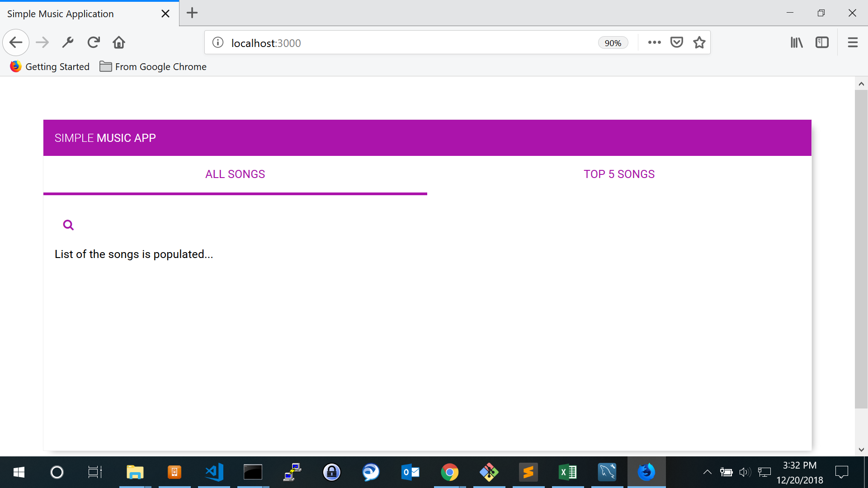Viewport: 868px width, 488px height.
Task: Save page to Pocket
Action: pos(676,42)
